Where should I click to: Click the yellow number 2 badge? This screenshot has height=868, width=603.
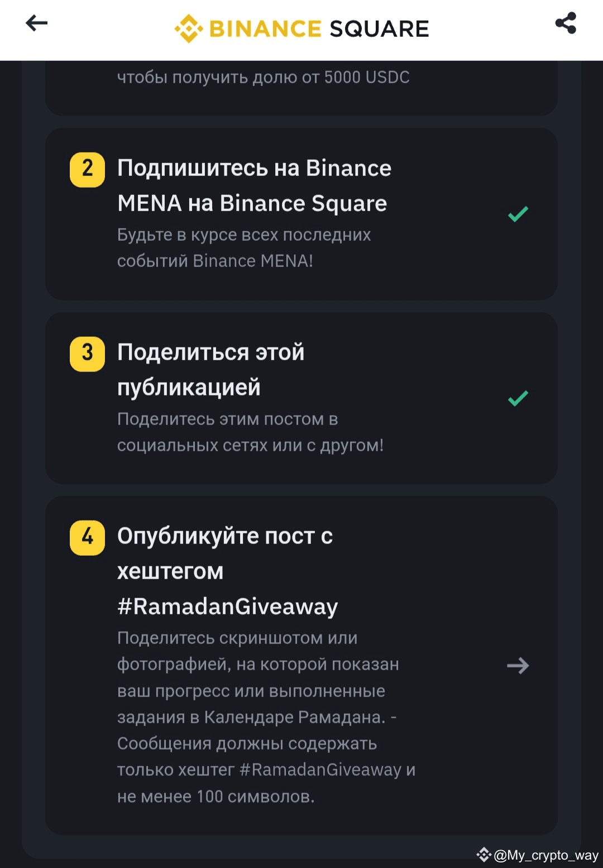click(x=87, y=169)
